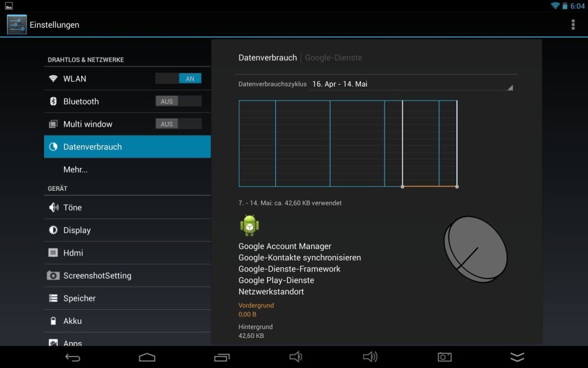Open the WLAN settings entry

(128, 78)
